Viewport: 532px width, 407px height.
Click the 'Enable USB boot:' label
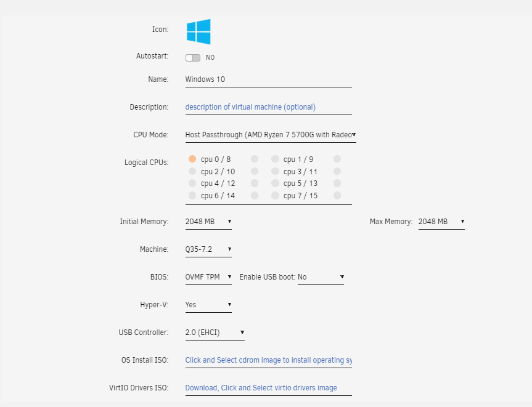click(x=268, y=277)
